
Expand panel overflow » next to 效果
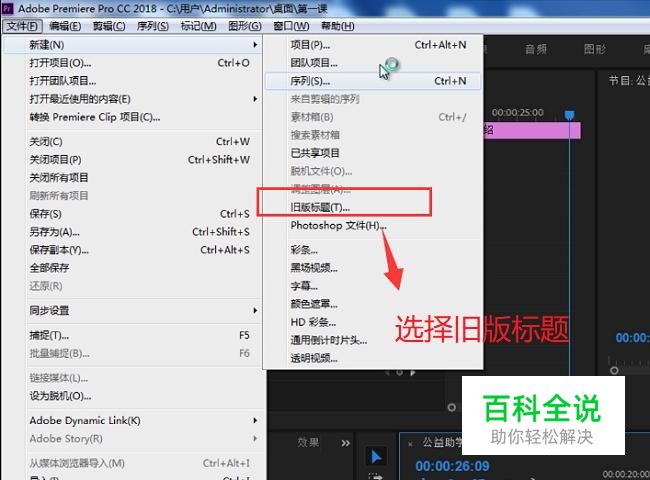(345, 443)
